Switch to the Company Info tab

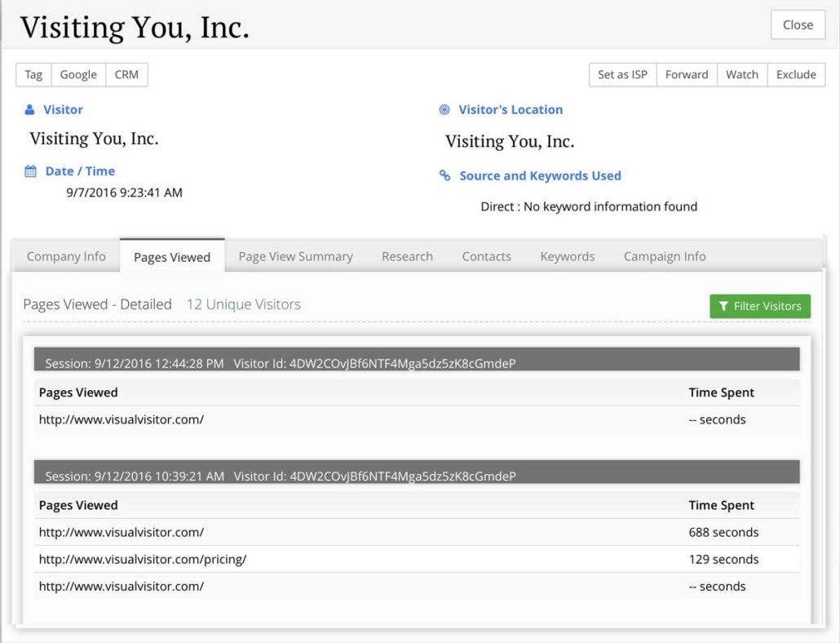pyautogui.click(x=65, y=256)
